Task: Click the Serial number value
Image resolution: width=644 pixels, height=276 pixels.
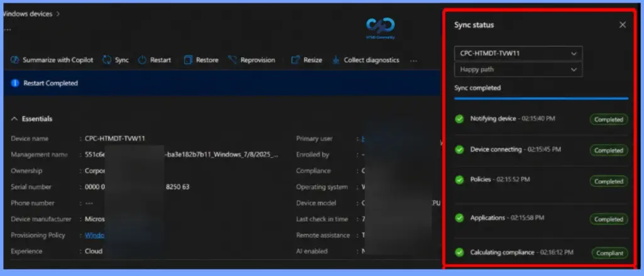Action: click(136, 187)
